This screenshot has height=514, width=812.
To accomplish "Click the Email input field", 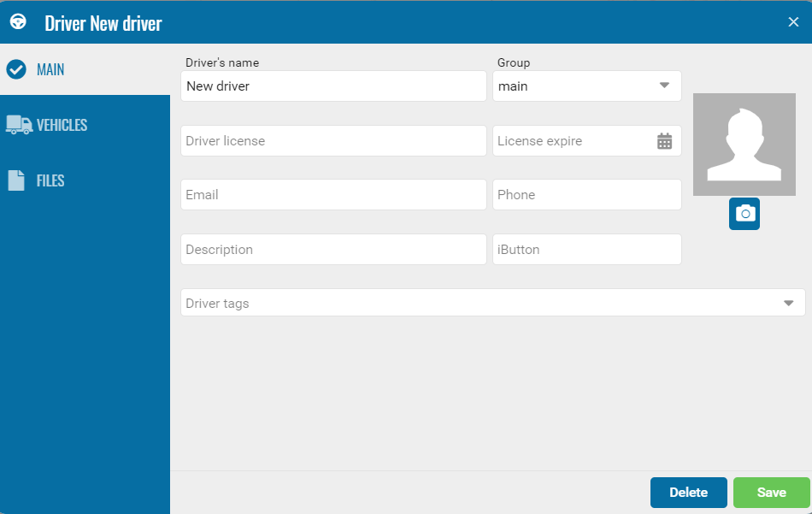I will point(333,195).
